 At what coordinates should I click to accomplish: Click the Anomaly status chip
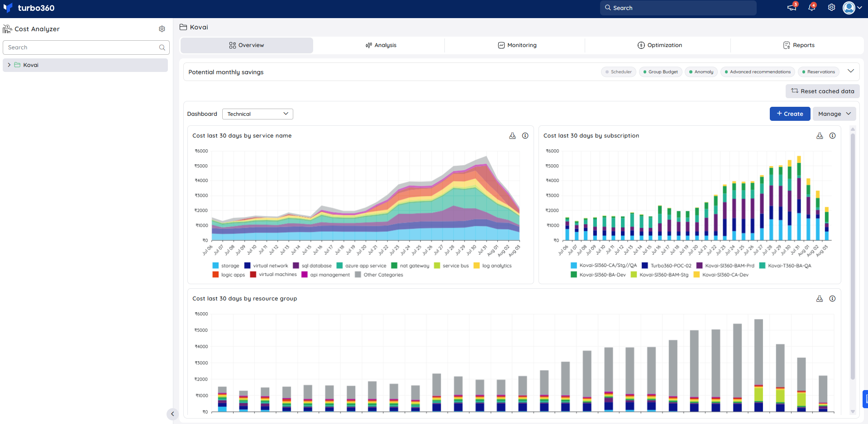click(701, 72)
